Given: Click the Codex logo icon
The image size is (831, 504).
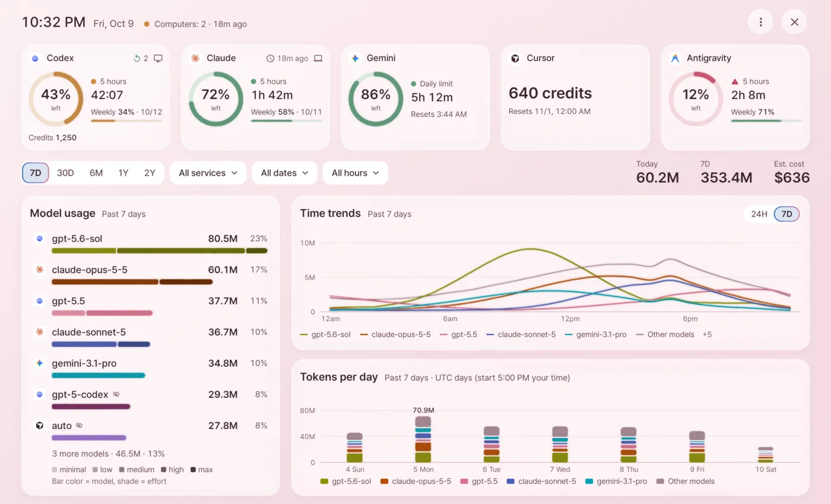Looking at the screenshot, I should pos(36,58).
